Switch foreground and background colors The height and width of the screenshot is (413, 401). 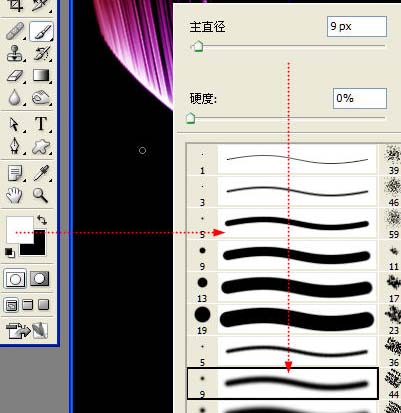pos(42,220)
